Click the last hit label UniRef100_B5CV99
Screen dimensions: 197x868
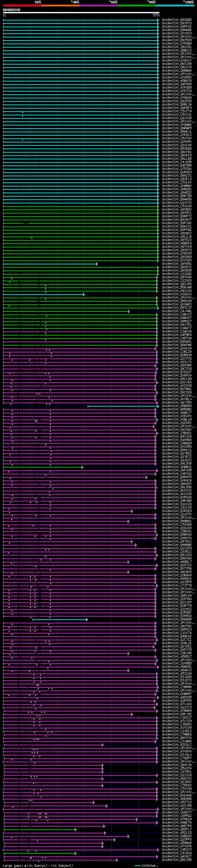tap(177, 860)
